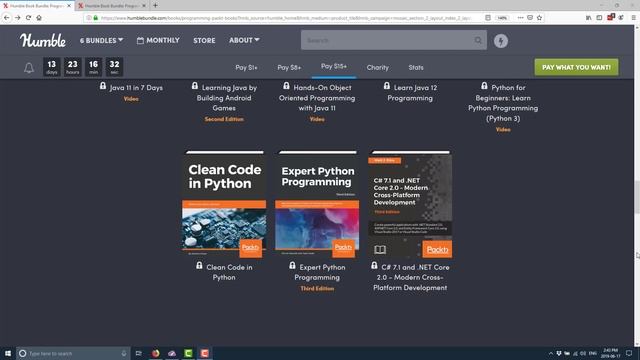Click the browser Forward arrow button

point(18,18)
